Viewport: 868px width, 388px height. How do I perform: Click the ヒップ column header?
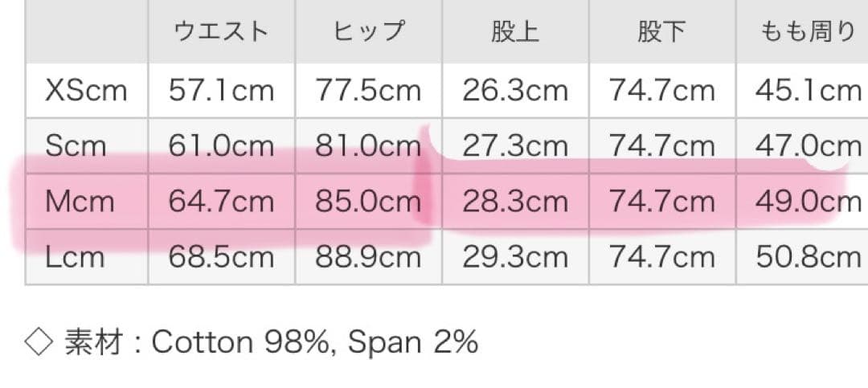[368, 32]
